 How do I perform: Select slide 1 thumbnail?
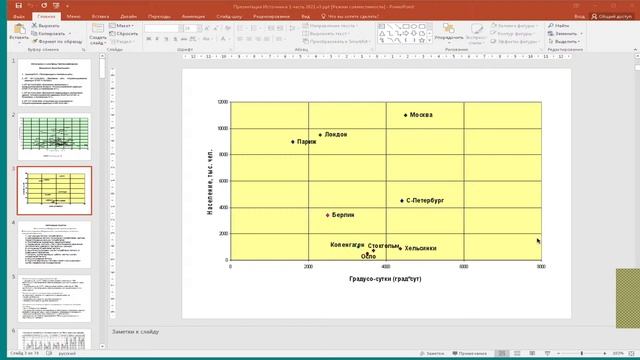point(54,82)
